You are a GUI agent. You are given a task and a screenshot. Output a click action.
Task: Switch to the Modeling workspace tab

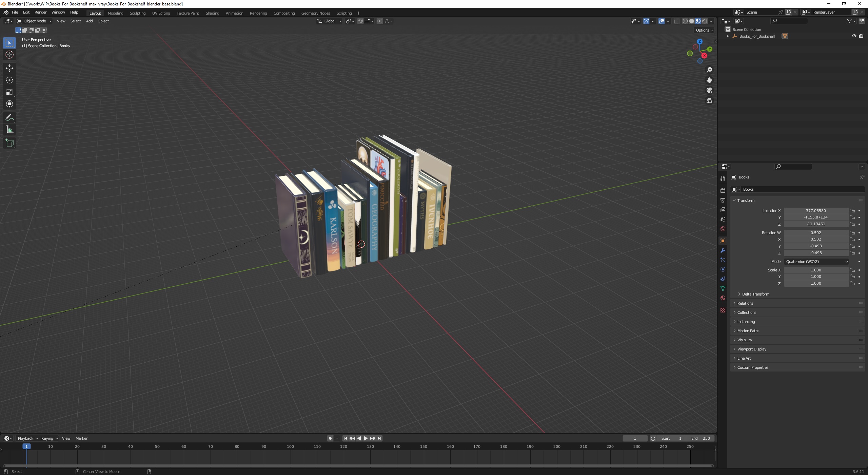pos(115,13)
